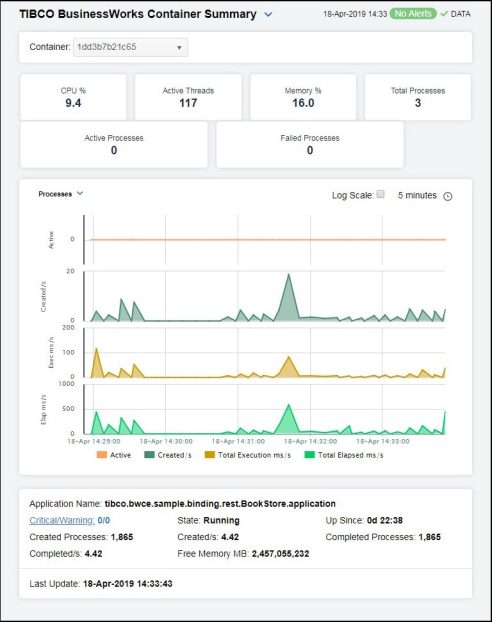Image resolution: width=492 pixels, height=622 pixels.
Task: Select the Active Processes metric card
Action: click(114, 144)
